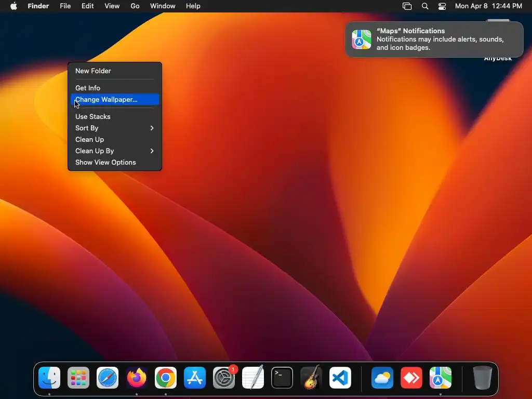Click Maps icon in the notification
Screen dimensions: 532x399
(x=362, y=39)
